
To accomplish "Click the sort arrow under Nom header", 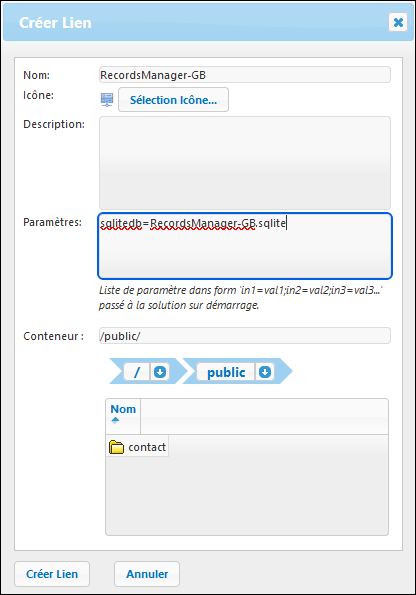I will point(115,420).
